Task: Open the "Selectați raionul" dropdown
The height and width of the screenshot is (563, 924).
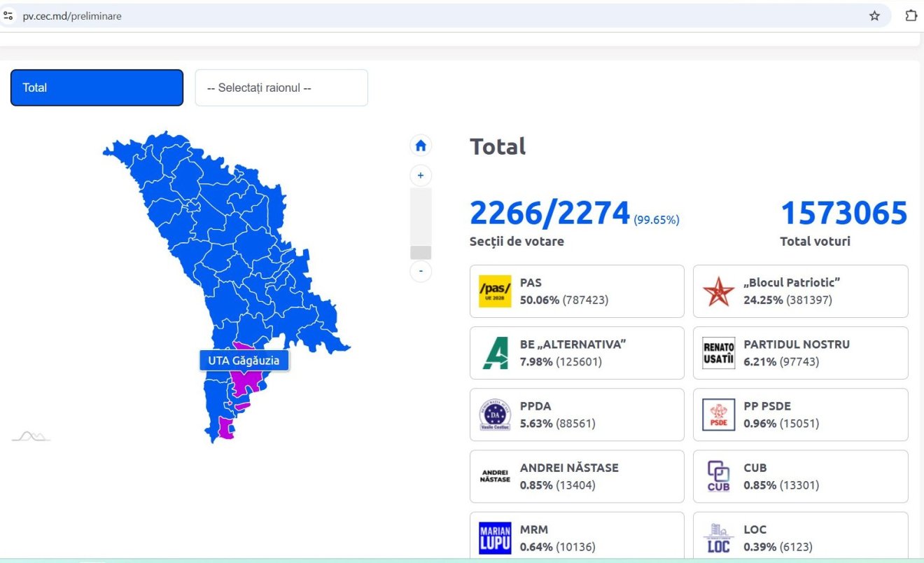Action: (281, 88)
